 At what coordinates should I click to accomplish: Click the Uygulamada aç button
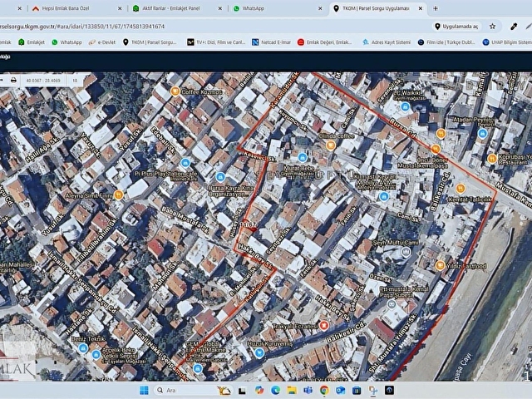point(456,27)
